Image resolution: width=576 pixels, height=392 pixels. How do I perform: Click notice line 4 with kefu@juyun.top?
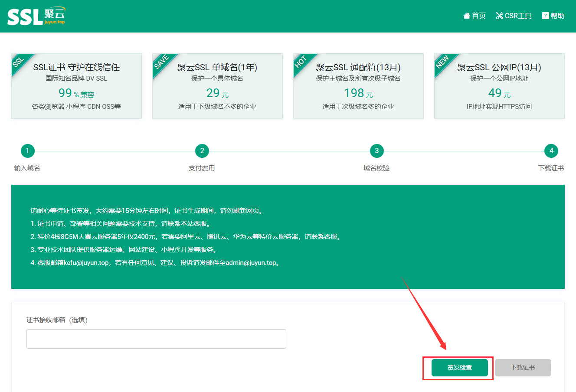[x=156, y=263]
